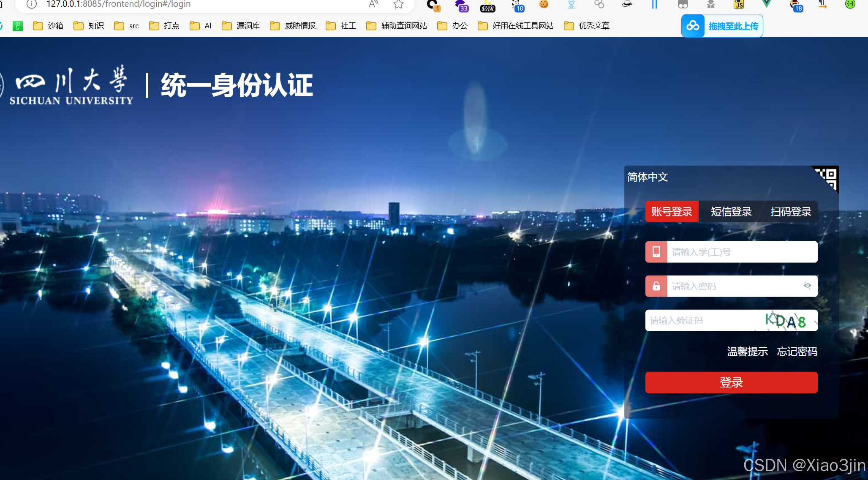Viewport: 868px width, 480px height.
Task: Open the extension with blue badge 10
Action: point(517,5)
